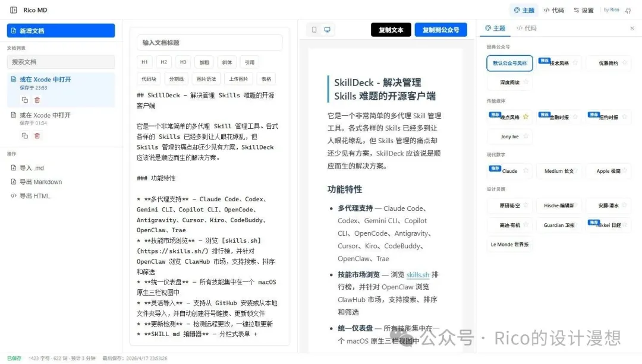Viewport: 642px width, 364px height.
Task: Select the Nikkei 日経 theme
Action: 609,225
